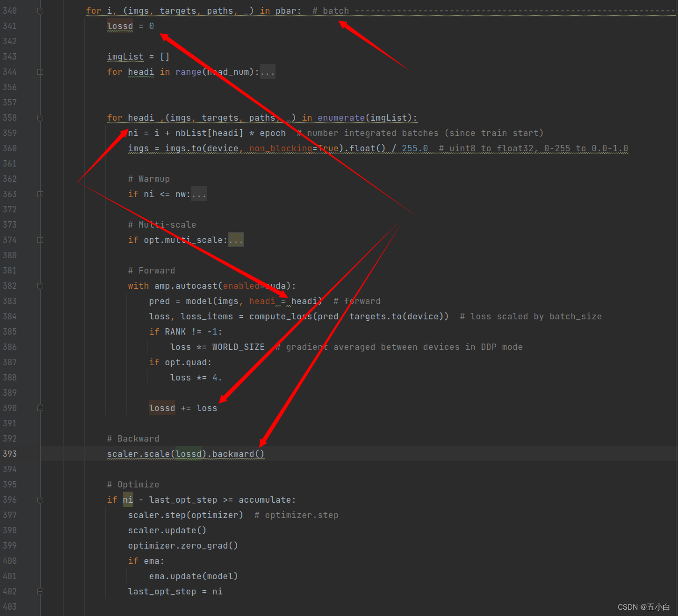Place cursor on 'lossd = 0' variable
Image resolution: width=678 pixels, height=616 pixels.
click(120, 26)
